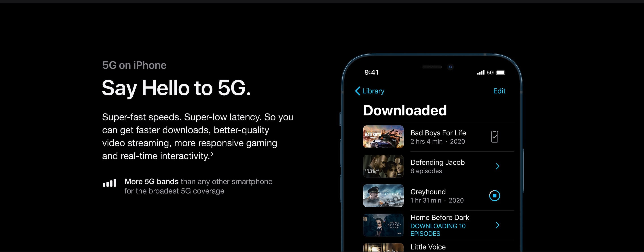Open the Defending Jacob thumbnail
644x252 pixels.
click(383, 166)
